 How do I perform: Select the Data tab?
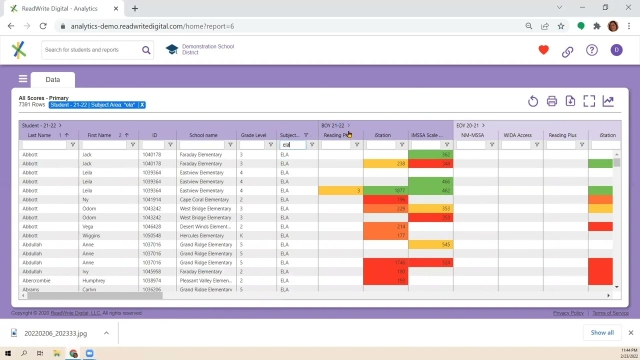pyautogui.click(x=53, y=80)
